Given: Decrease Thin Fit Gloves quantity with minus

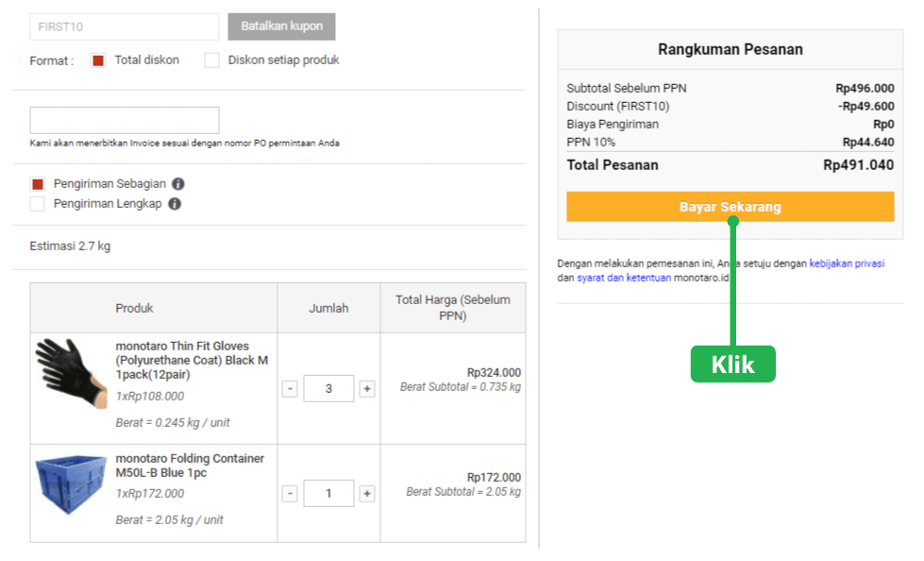Looking at the screenshot, I should coord(290,388).
